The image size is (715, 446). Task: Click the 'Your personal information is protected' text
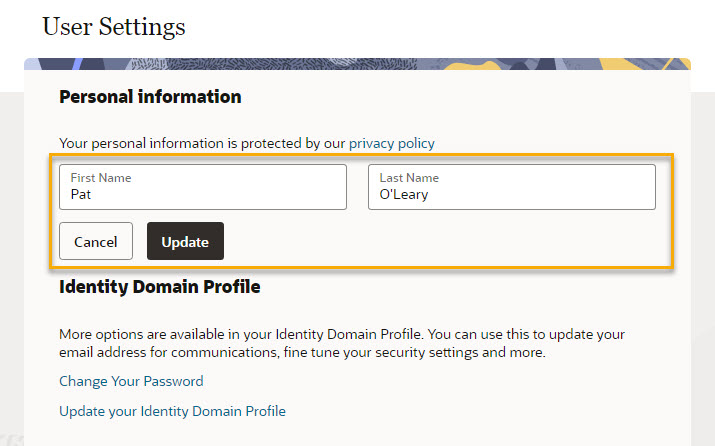click(x=202, y=143)
